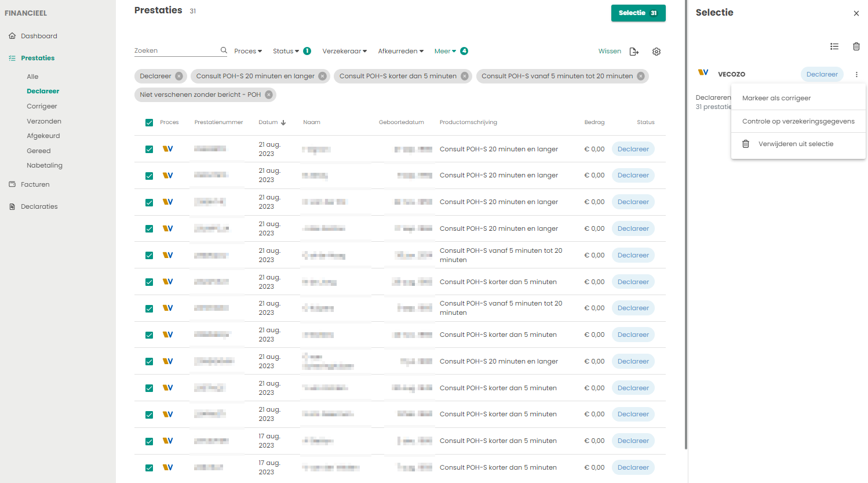Click the Zoeken search input field
868x483 pixels.
click(176, 50)
